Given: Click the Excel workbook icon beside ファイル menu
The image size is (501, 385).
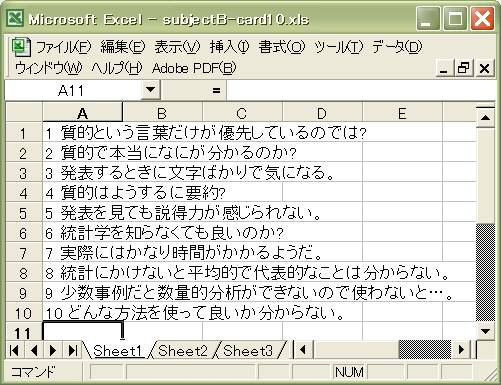Looking at the screenshot, I should pos(21,47).
